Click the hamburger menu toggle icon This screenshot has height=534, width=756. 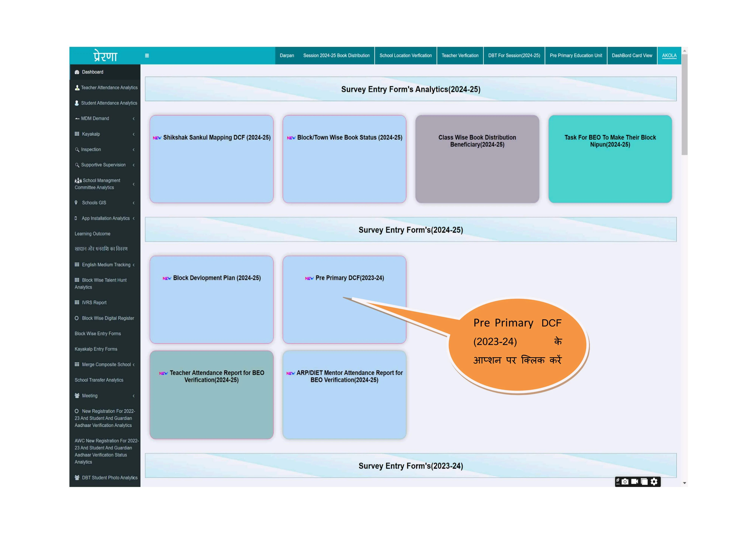click(x=147, y=56)
